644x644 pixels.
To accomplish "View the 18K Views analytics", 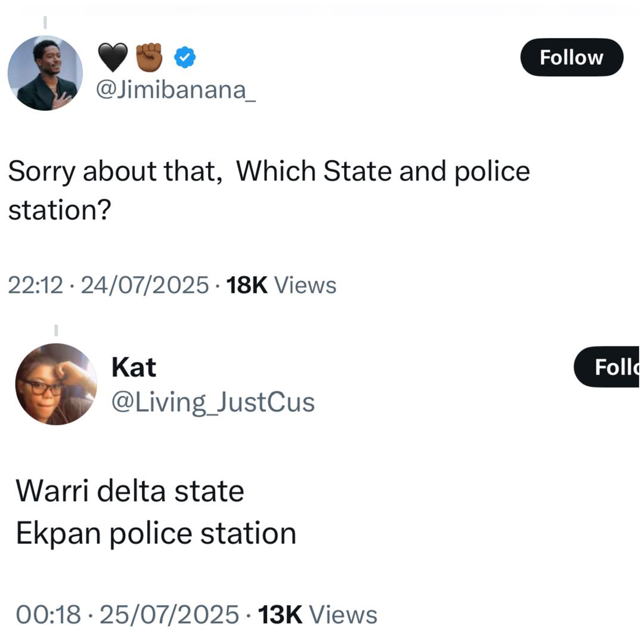I will point(281,285).
